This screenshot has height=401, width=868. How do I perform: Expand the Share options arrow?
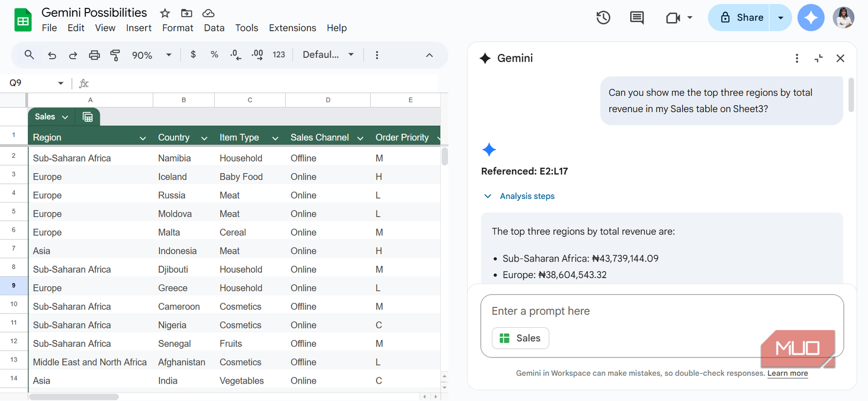pos(781,17)
